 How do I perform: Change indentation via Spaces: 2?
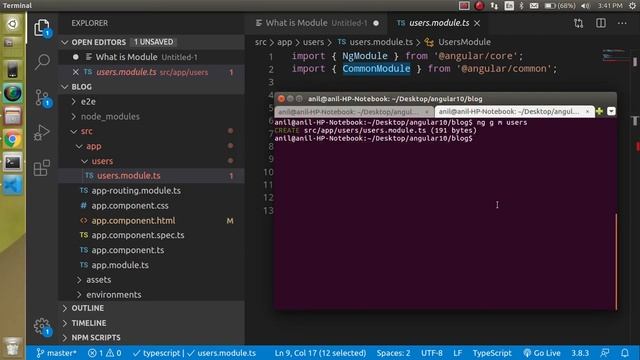(393, 353)
